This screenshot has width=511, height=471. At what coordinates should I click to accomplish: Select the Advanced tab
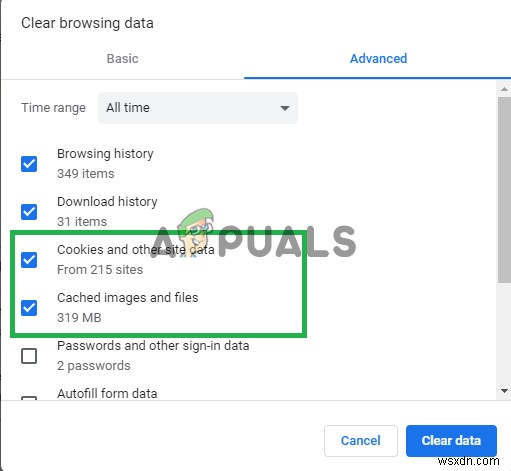pyautogui.click(x=378, y=59)
